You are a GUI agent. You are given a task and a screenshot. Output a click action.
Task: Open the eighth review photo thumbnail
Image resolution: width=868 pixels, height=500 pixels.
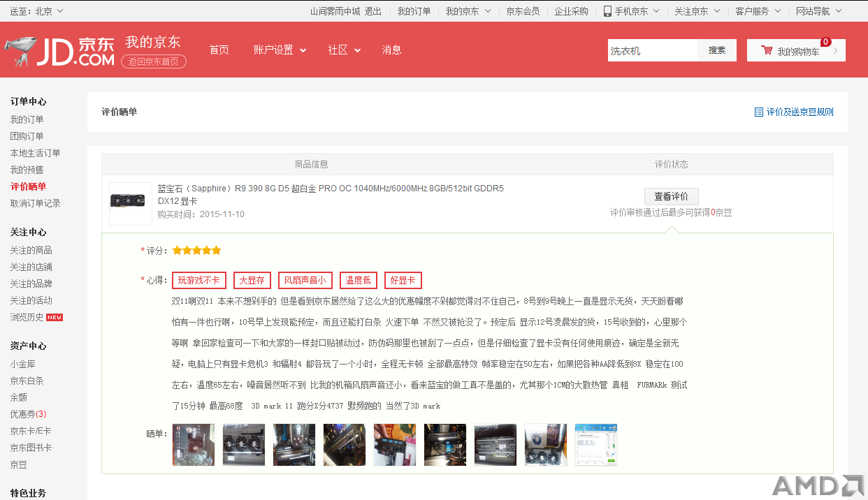(546, 445)
